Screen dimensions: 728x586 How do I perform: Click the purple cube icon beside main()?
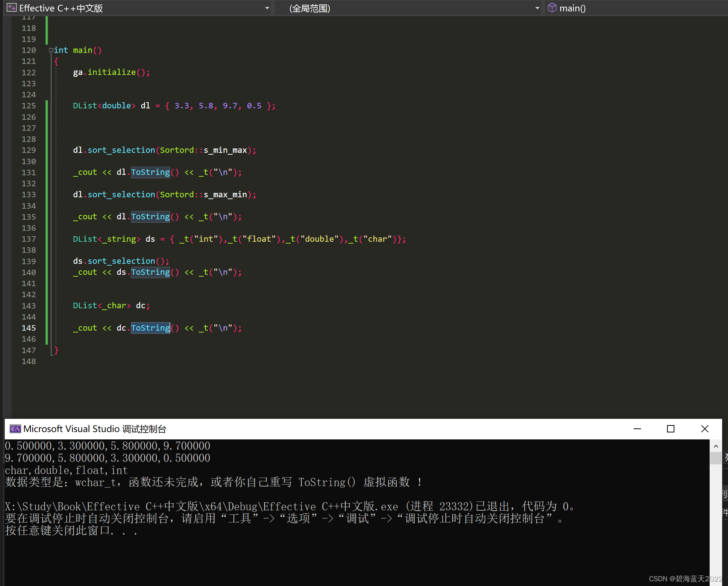pos(552,8)
